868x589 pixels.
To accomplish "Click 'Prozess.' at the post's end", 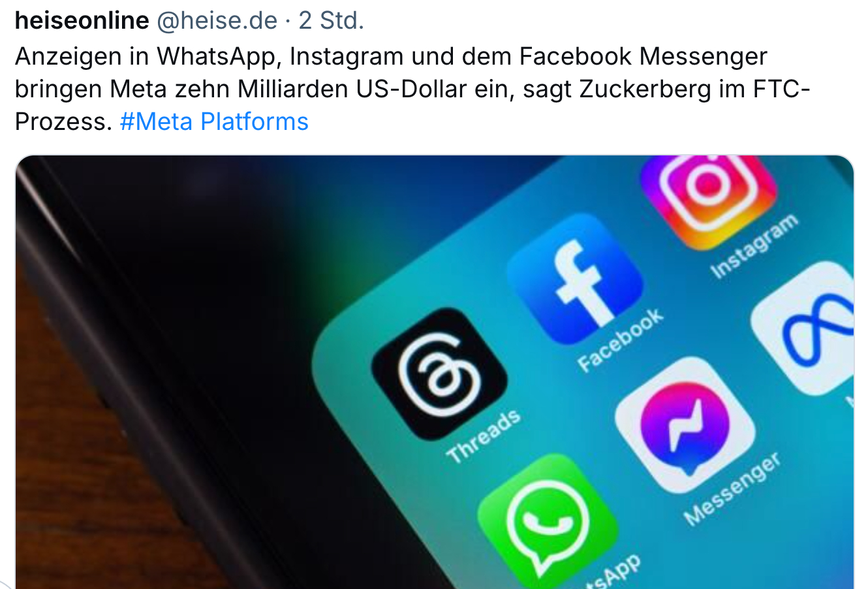I will [64, 121].
